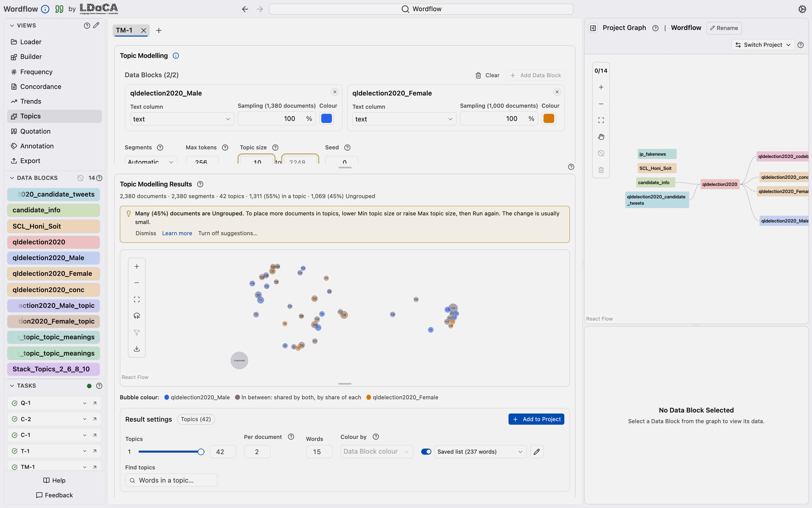This screenshot has width=812, height=508.
Task: Click the Clear data blocks button
Action: click(x=487, y=75)
